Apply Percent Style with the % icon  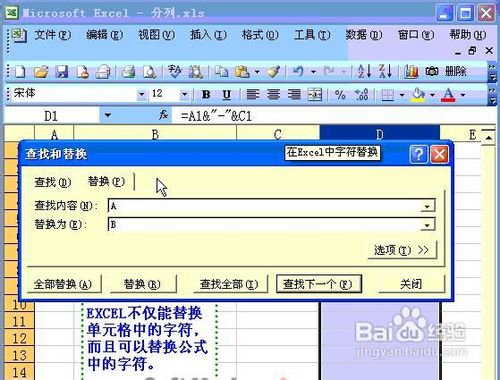340,95
